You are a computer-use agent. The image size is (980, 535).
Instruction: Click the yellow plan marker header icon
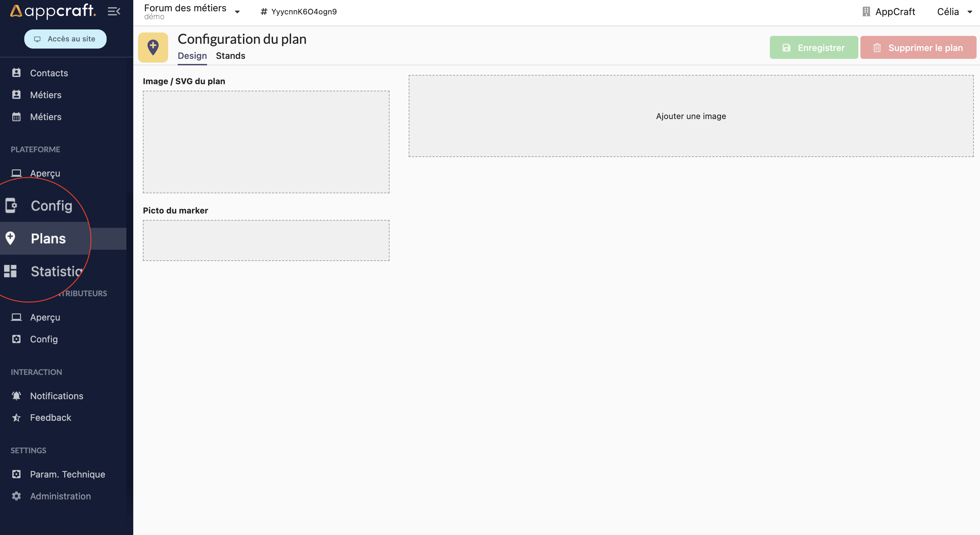tap(153, 47)
